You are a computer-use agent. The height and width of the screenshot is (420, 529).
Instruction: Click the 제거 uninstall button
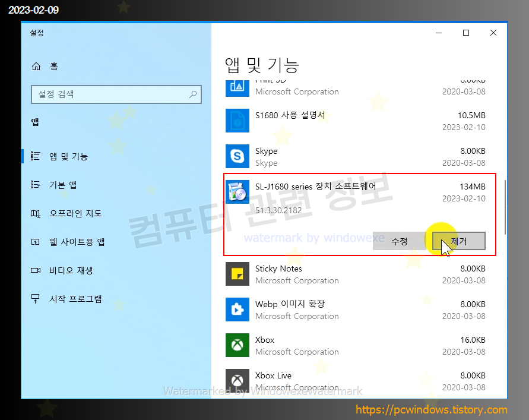[x=459, y=241]
